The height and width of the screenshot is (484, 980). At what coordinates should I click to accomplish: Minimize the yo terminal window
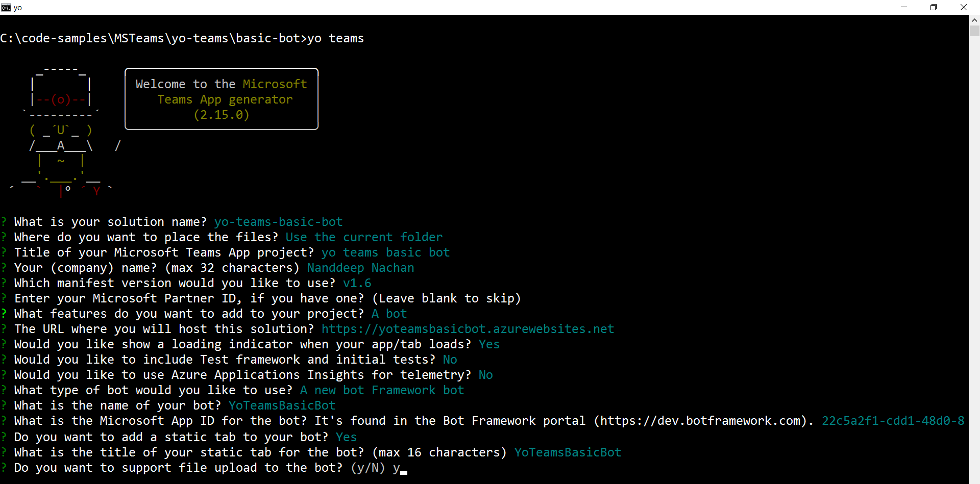tap(904, 7)
